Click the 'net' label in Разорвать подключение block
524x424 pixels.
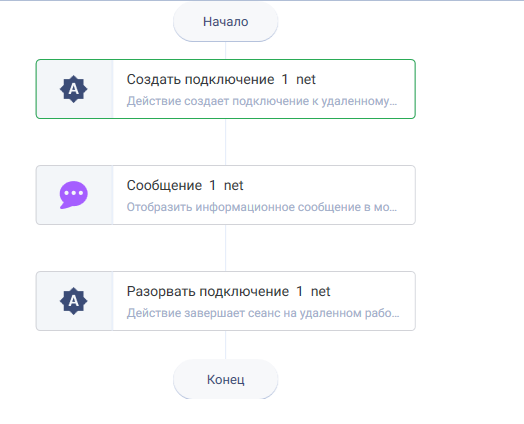pos(320,291)
